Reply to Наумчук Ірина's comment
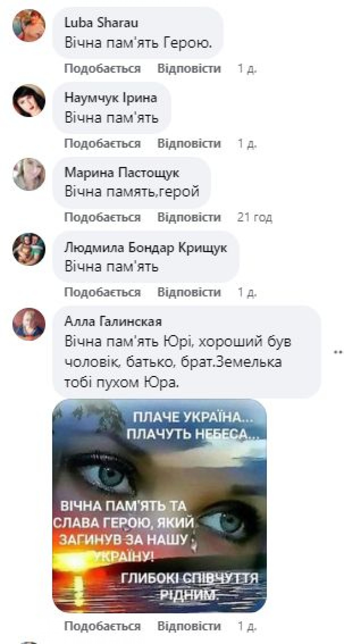This screenshot has height=644, width=344. coord(189,143)
